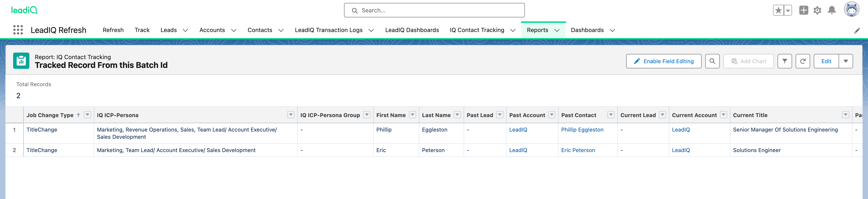Expand the Reports tab chevron
The height and width of the screenshot is (199, 868).
pyautogui.click(x=557, y=31)
